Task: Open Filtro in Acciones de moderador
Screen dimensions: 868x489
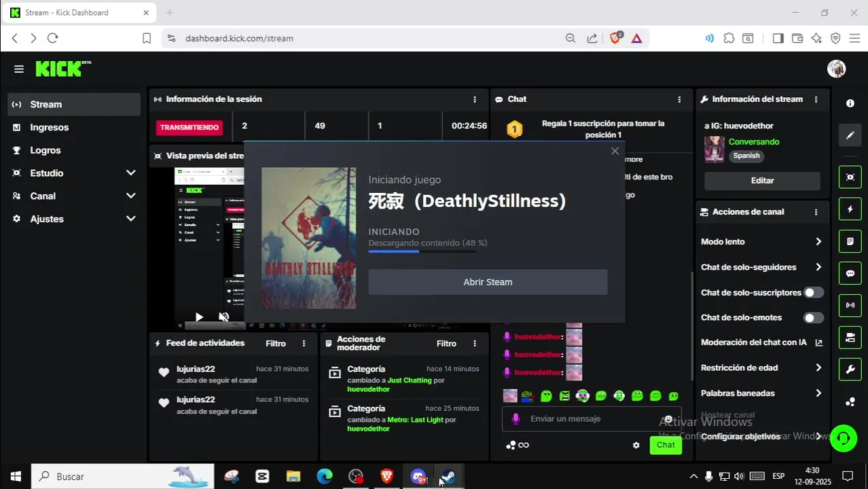Action: coord(446,344)
